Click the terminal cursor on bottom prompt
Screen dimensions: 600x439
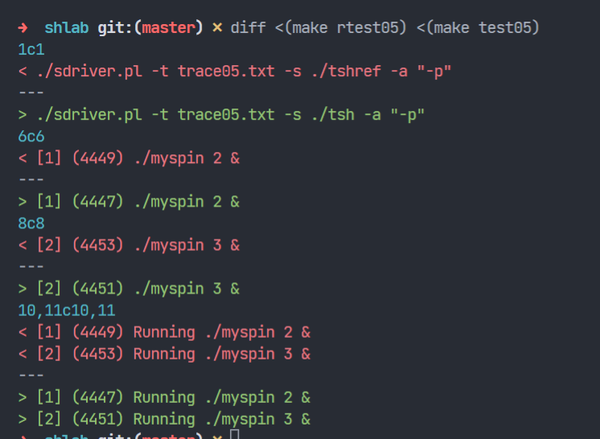pos(235,434)
